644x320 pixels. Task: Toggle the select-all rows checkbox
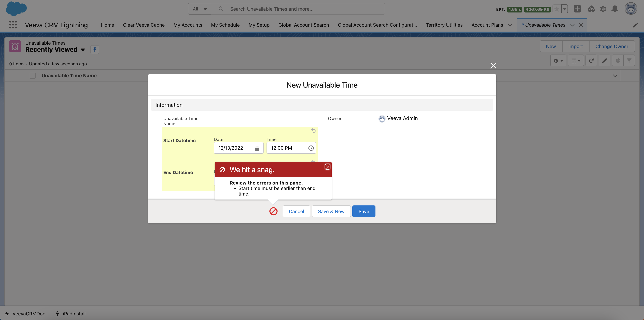(x=32, y=76)
